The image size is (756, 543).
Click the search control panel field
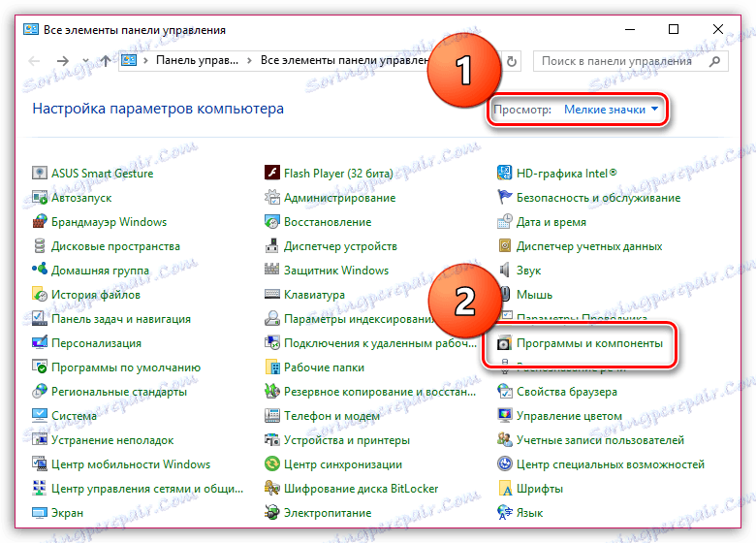click(x=631, y=61)
